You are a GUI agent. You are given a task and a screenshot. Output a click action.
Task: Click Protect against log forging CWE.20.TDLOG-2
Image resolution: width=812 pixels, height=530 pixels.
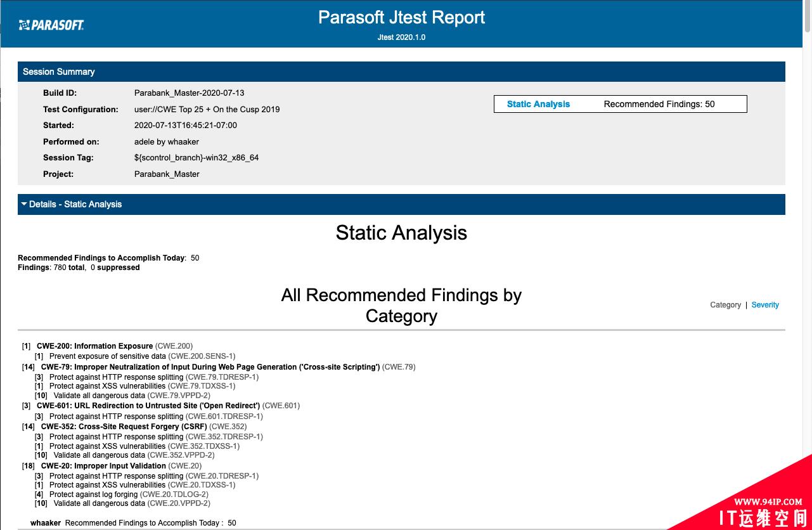[x=122, y=494]
